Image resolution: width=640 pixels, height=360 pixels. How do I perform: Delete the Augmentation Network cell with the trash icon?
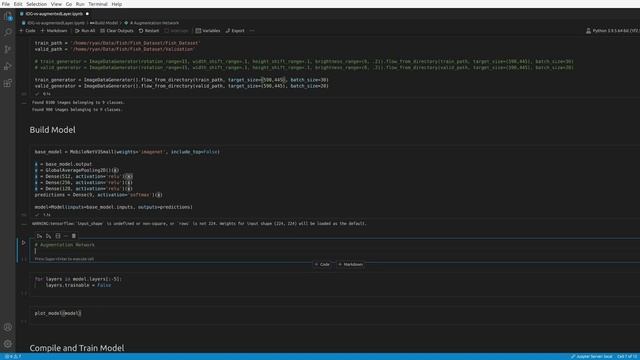(x=74, y=236)
